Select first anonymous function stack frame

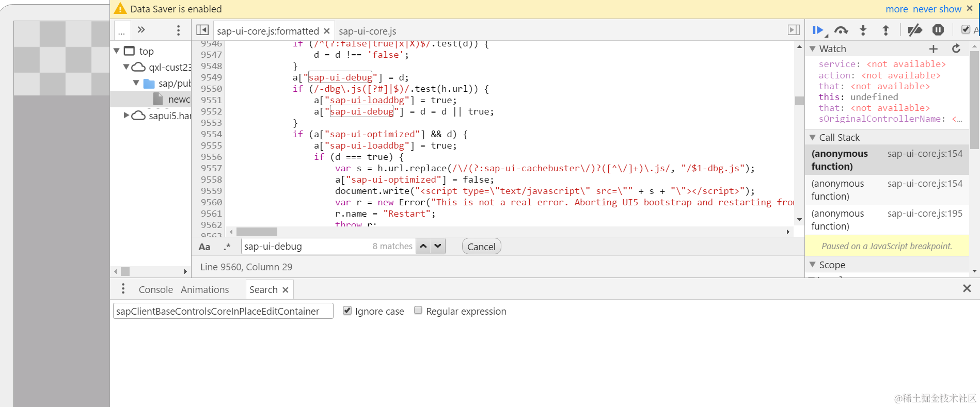[887, 160]
